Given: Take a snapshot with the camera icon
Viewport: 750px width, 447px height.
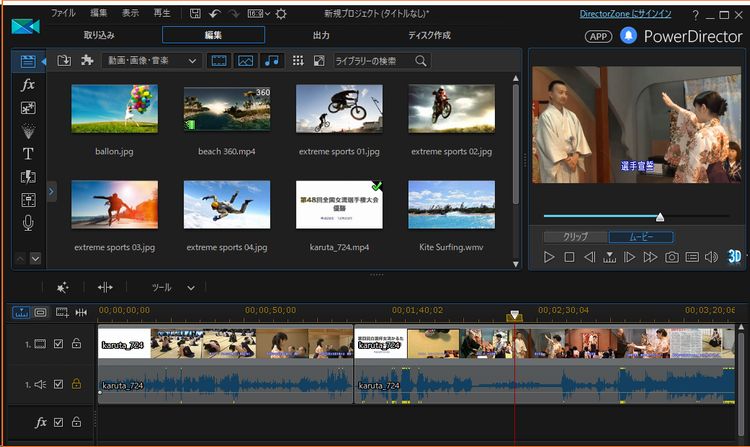Looking at the screenshot, I should (672, 257).
